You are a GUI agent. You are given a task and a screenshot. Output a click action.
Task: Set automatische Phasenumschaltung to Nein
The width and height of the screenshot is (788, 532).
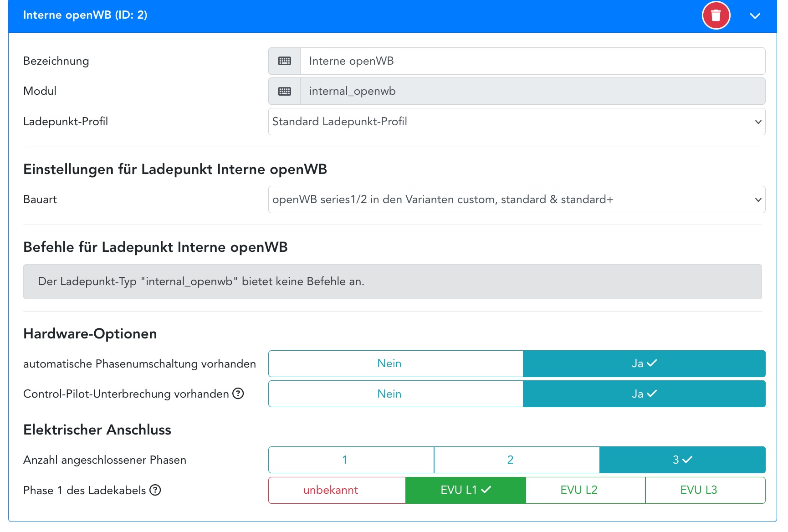pyautogui.click(x=395, y=363)
